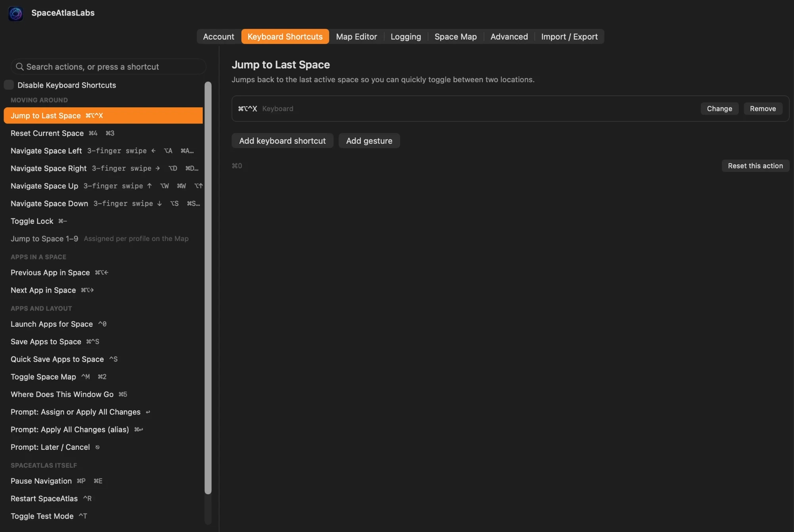Click the action list scrollbar
This screenshot has height=532, width=794.
208,288
